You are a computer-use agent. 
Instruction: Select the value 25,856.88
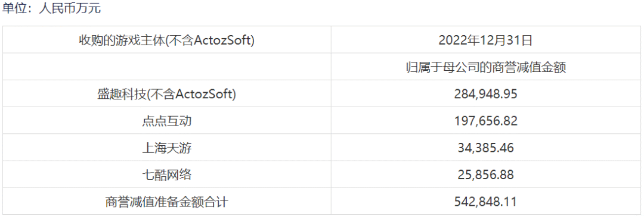[x=485, y=175]
